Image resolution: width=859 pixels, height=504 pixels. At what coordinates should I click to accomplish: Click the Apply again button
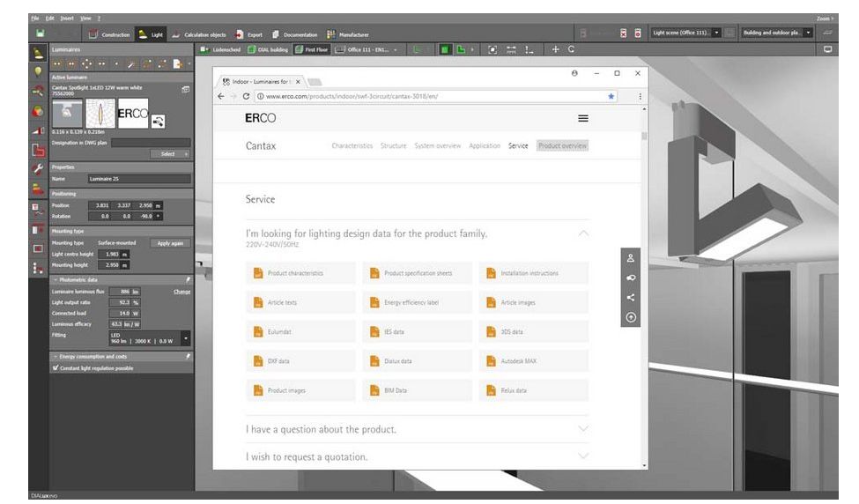tap(170, 243)
